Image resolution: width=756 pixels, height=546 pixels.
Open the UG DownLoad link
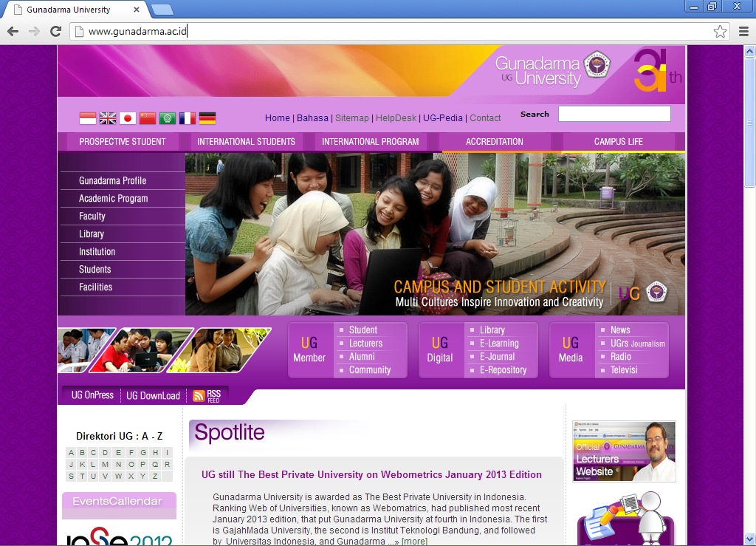tap(153, 396)
